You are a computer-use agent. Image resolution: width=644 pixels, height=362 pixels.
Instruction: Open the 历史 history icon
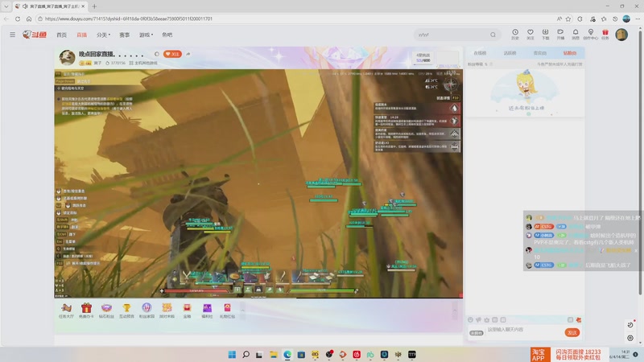[x=515, y=34]
